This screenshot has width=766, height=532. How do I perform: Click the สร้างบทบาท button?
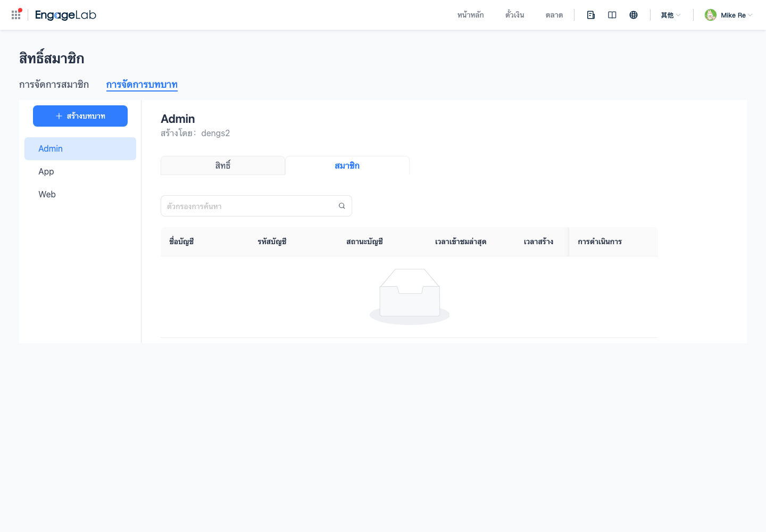tap(80, 116)
